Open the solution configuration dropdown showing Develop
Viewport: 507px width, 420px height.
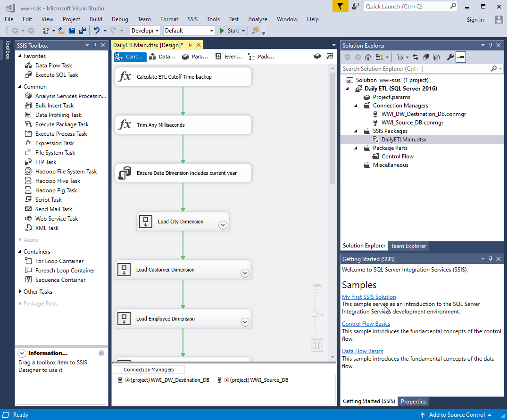145,31
